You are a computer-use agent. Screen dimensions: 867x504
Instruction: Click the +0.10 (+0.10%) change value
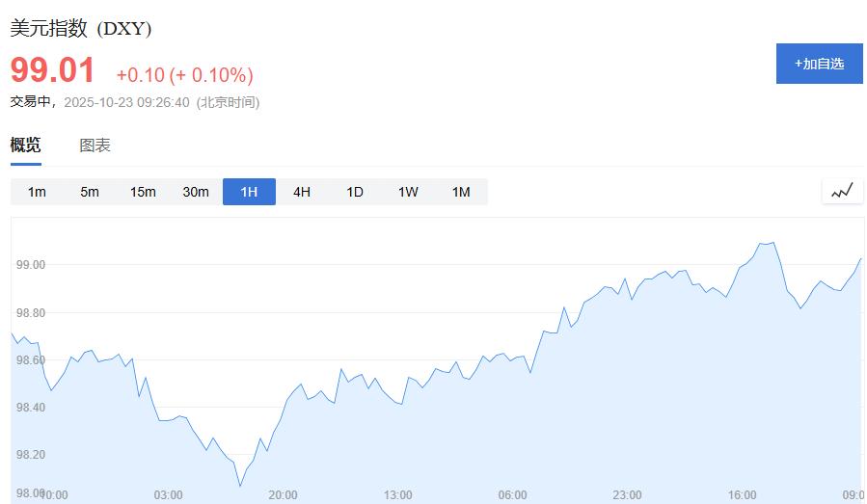[184, 75]
